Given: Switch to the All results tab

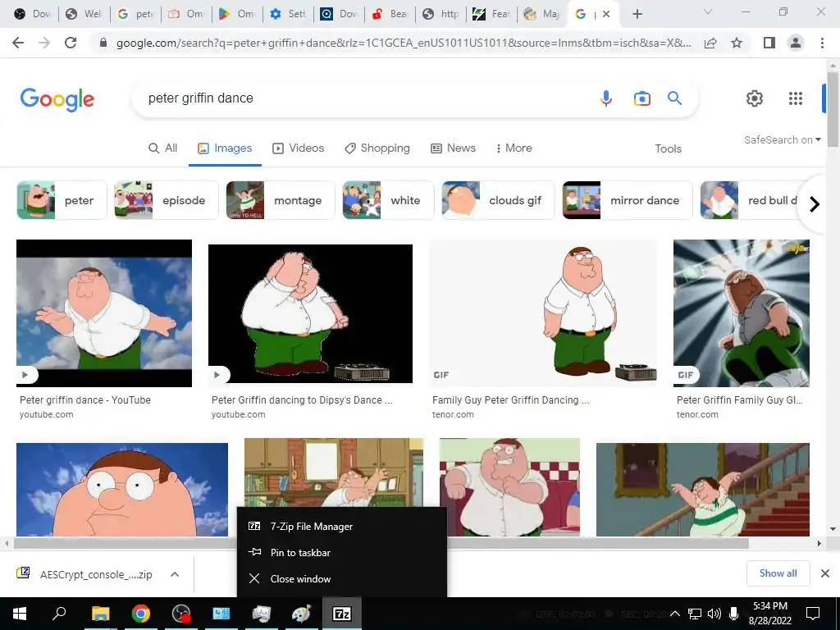Looking at the screenshot, I should 163,148.
